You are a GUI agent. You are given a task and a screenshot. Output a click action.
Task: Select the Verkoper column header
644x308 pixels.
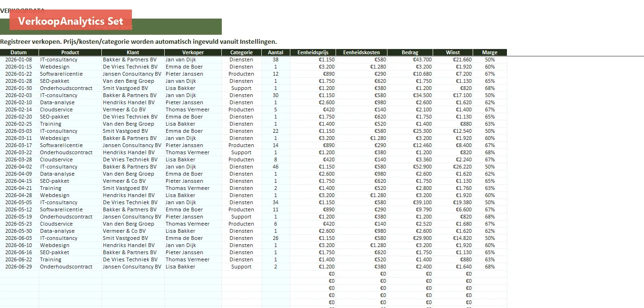pyautogui.click(x=193, y=52)
